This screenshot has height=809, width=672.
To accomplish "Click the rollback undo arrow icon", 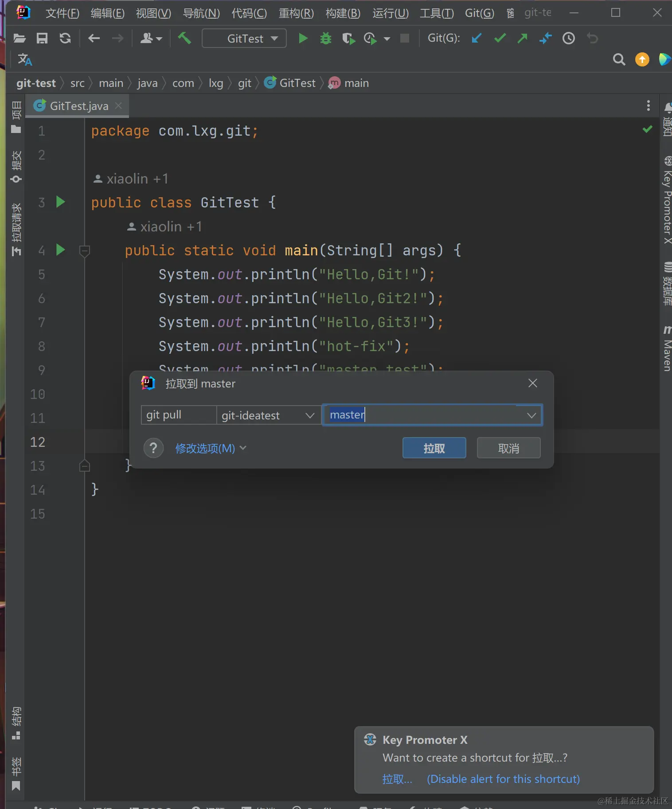I will coord(592,39).
